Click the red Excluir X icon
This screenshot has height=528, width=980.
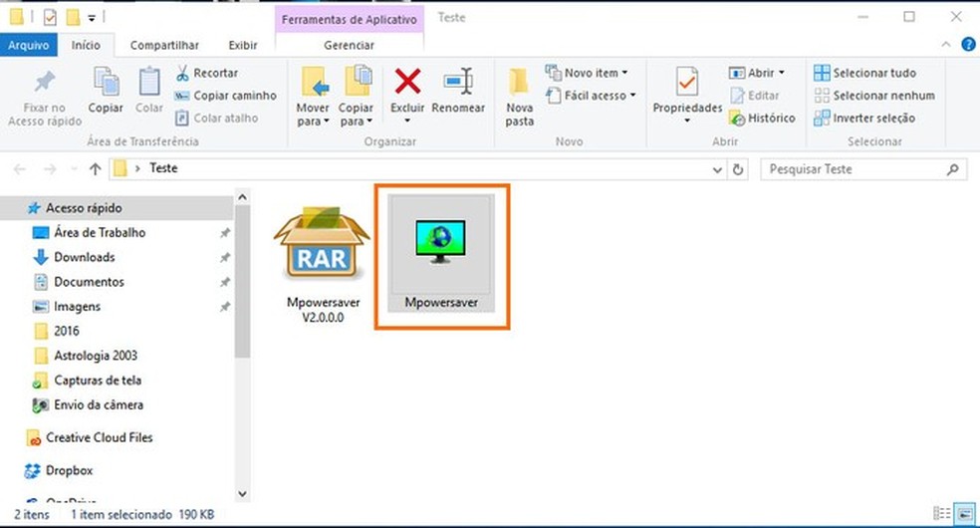(407, 82)
